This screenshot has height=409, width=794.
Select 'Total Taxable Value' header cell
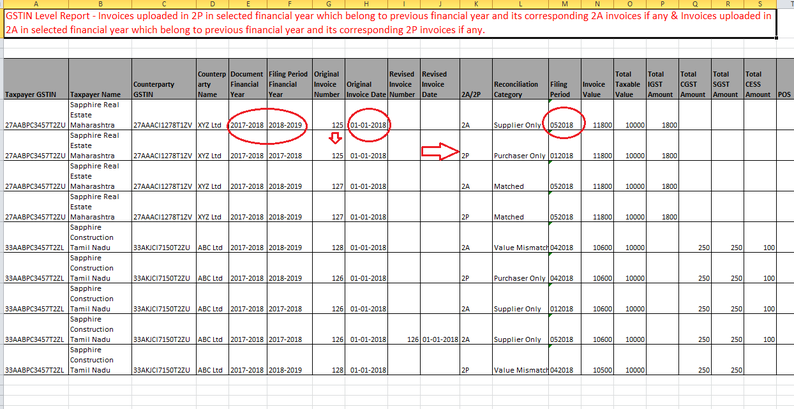coord(629,78)
